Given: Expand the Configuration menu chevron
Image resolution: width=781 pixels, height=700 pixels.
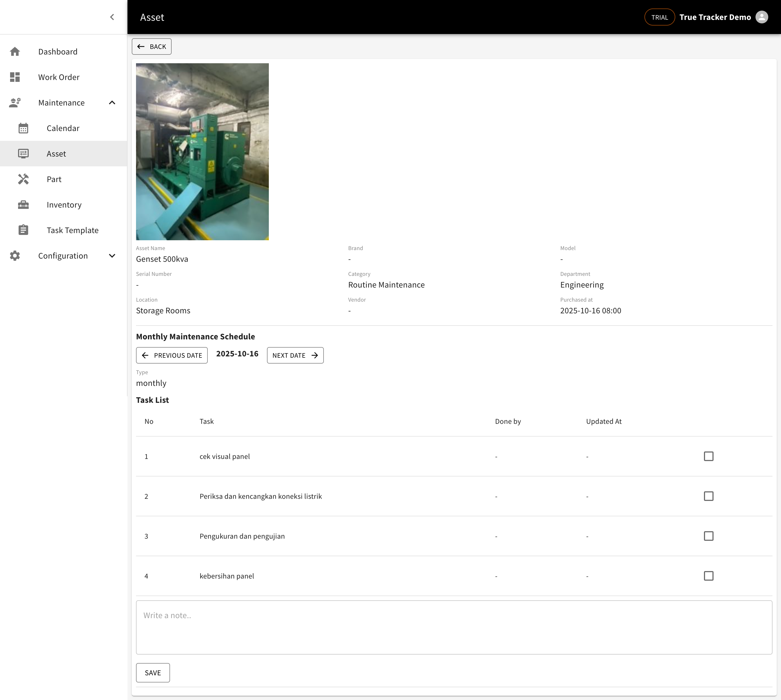Looking at the screenshot, I should pos(112,256).
